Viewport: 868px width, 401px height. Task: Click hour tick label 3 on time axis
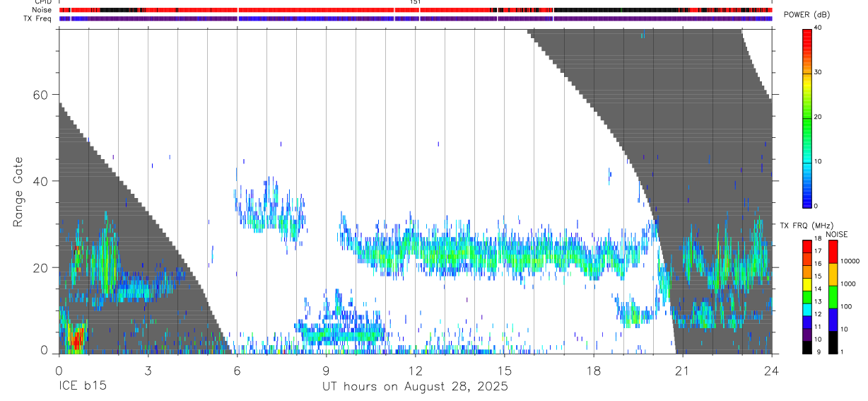(x=148, y=369)
